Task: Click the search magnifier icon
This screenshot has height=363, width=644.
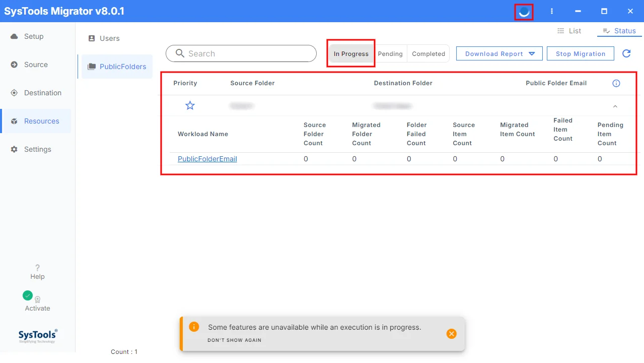Action: (x=180, y=53)
